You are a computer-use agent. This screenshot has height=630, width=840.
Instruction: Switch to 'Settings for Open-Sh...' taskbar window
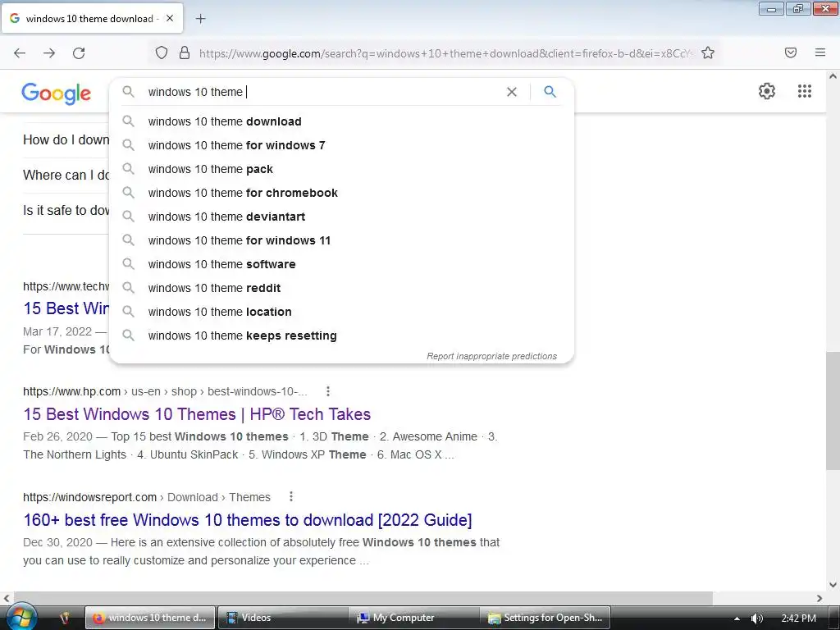pyautogui.click(x=546, y=618)
